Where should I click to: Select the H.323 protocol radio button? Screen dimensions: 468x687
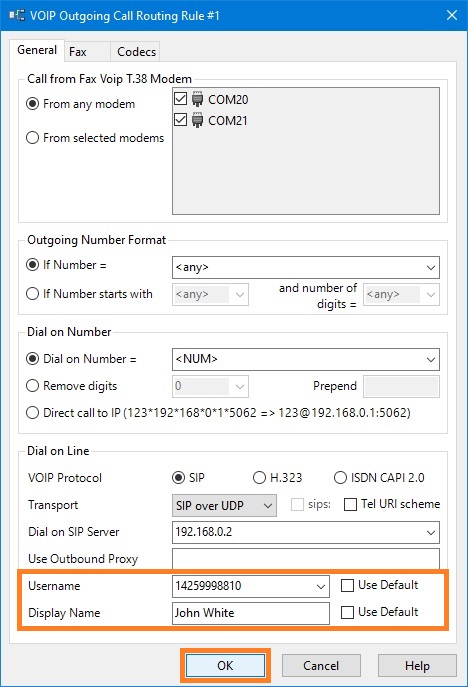[x=259, y=478]
